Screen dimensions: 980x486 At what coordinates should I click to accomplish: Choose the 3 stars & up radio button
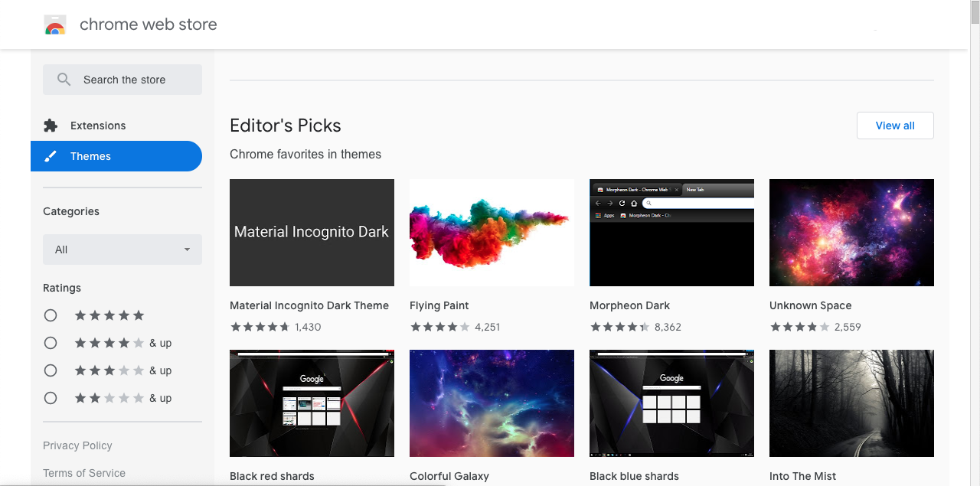pyautogui.click(x=51, y=370)
